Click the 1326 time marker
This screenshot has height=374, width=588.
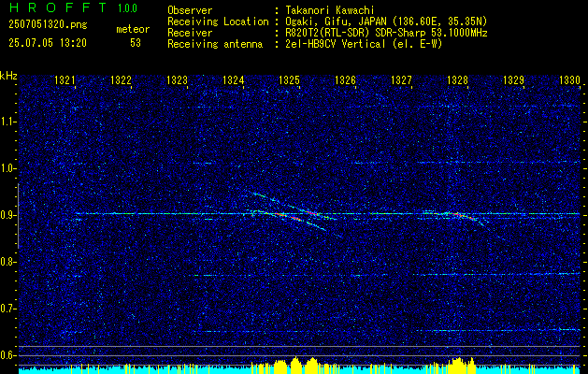click(345, 80)
